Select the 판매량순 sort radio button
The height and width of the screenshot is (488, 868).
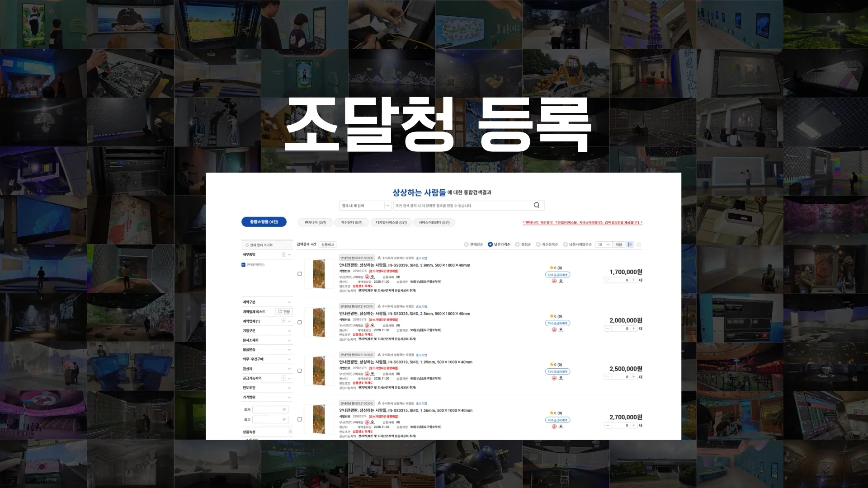click(x=466, y=244)
